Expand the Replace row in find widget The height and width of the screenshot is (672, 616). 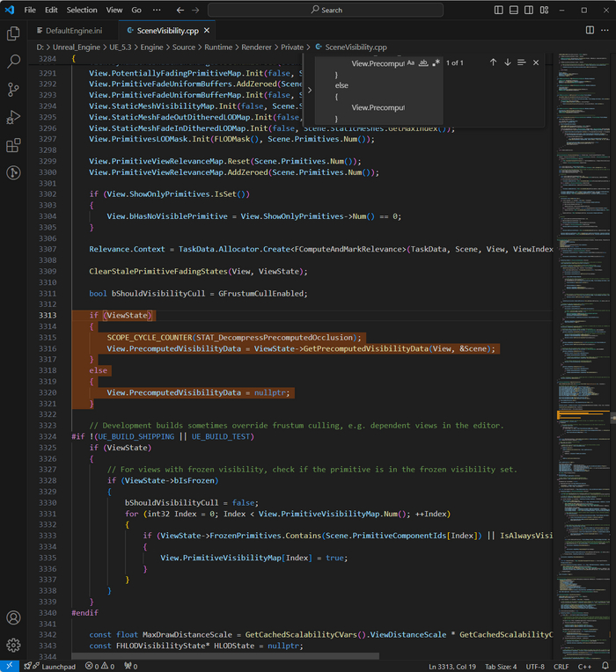click(x=310, y=90)
